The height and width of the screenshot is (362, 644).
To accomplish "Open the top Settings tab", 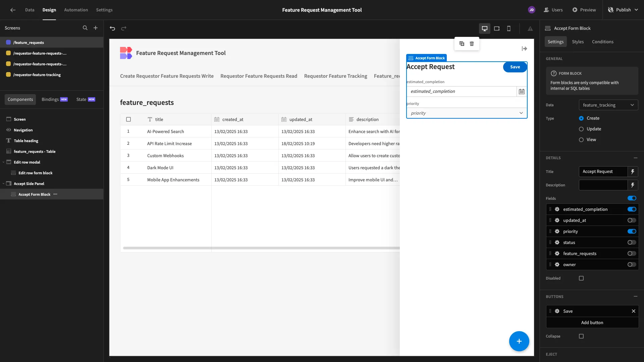I will coord(104,10).
